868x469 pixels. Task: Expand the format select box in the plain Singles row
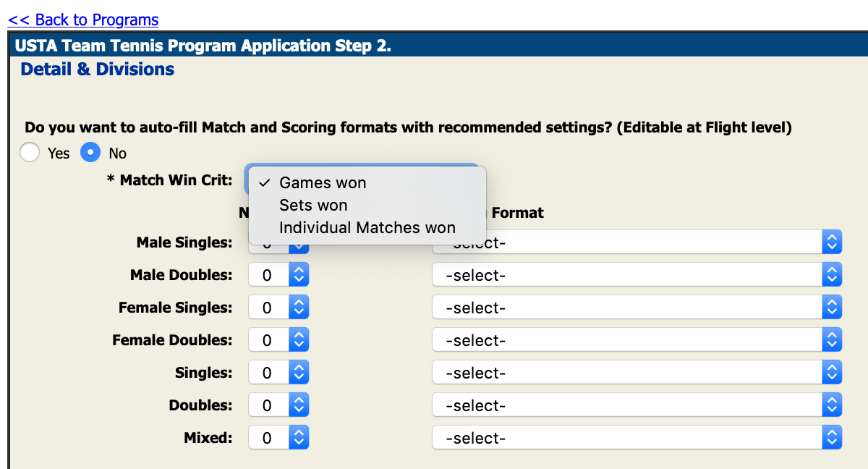(637, 373)
